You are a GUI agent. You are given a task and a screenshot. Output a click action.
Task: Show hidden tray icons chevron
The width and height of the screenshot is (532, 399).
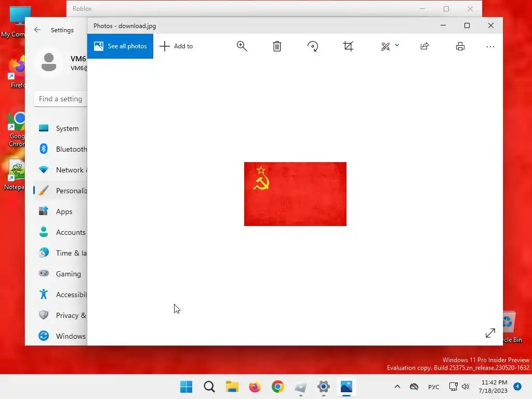click(397, 387)
